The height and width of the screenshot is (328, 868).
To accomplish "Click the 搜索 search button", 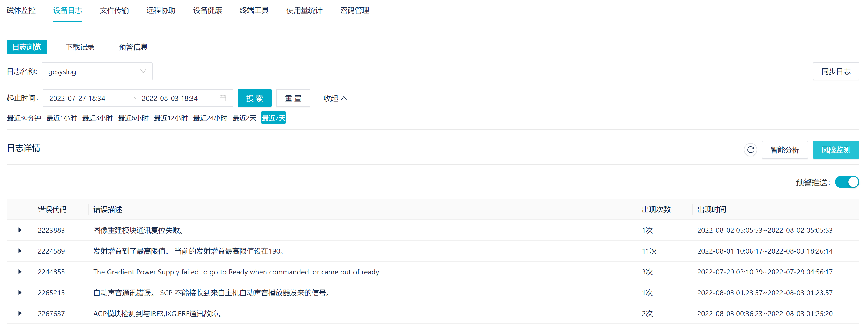I will 254,98.
